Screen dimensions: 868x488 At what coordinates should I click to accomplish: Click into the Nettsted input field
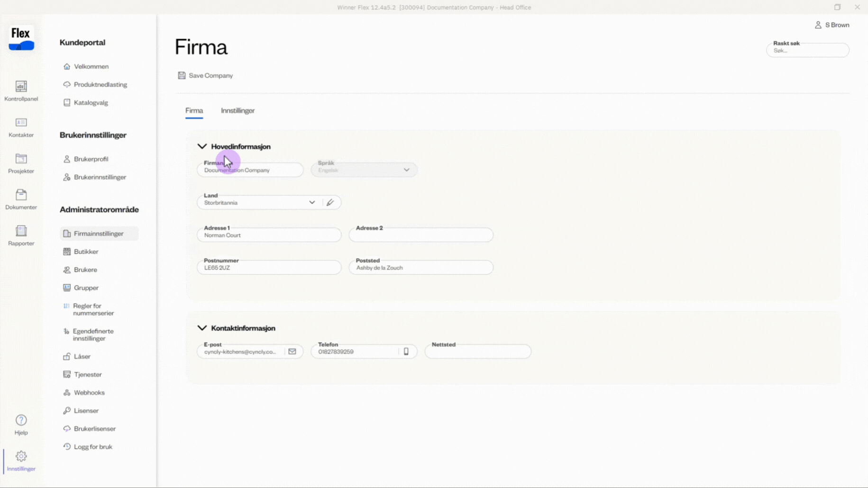tap(477, 352)
